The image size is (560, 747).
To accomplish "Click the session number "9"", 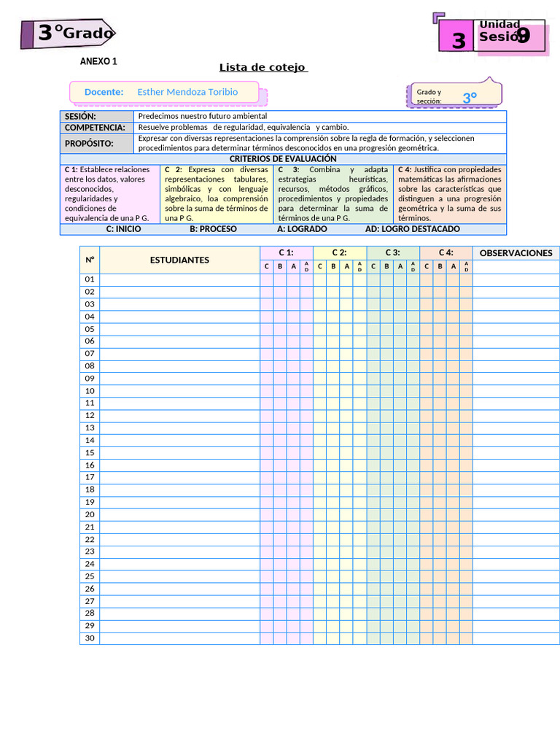I will tap(523, 35).
